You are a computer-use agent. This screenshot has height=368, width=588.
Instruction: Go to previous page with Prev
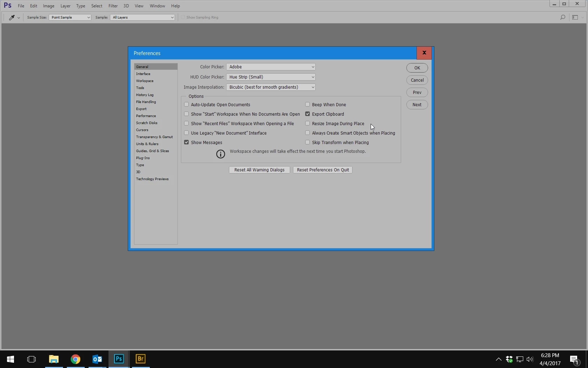click(417, 92)
